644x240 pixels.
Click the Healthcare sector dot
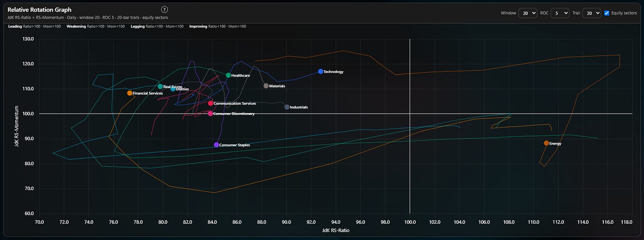[x=228, y=76]
